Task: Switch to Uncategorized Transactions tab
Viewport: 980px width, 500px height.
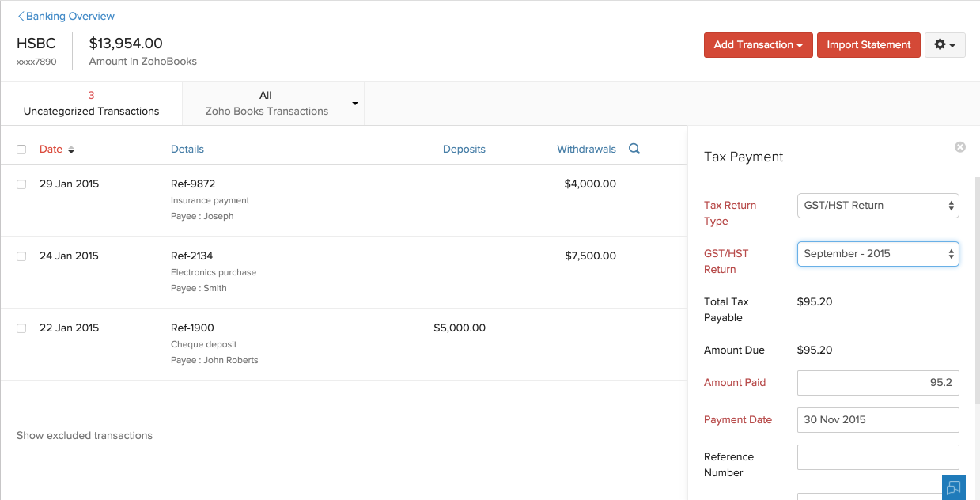Action: tap(91, 104)
